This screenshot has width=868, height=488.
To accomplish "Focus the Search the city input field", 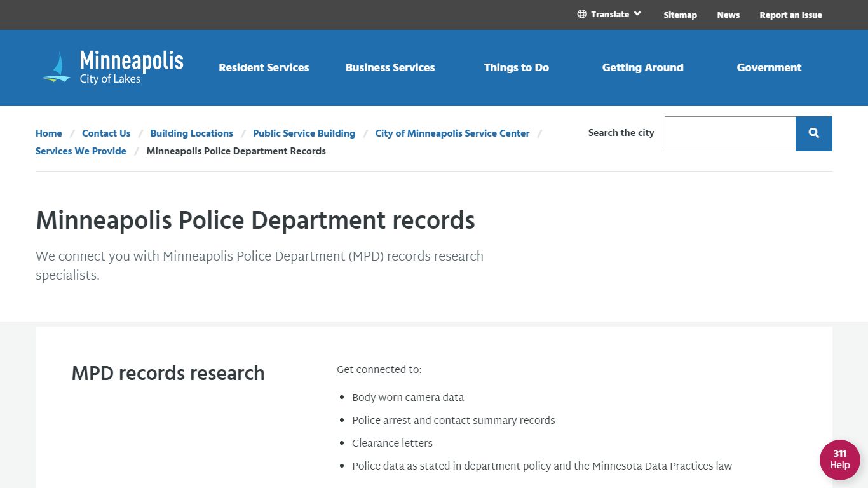I will point(730,133).
